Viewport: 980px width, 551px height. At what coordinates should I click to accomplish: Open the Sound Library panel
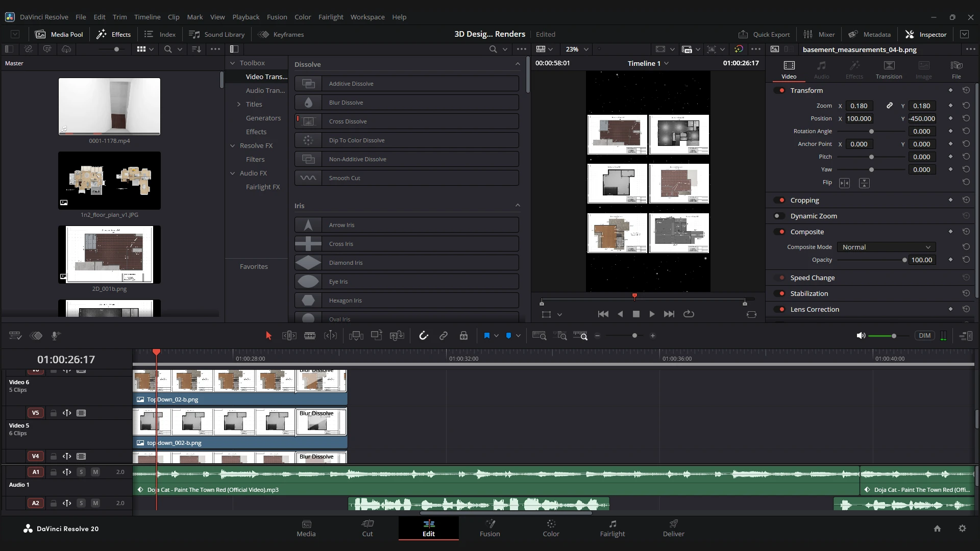tap(217, 34)
